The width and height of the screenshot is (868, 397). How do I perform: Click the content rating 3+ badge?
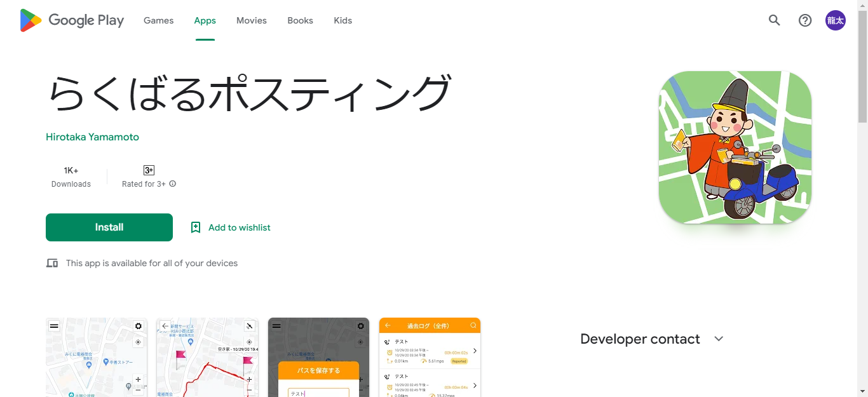pos(149,170)
